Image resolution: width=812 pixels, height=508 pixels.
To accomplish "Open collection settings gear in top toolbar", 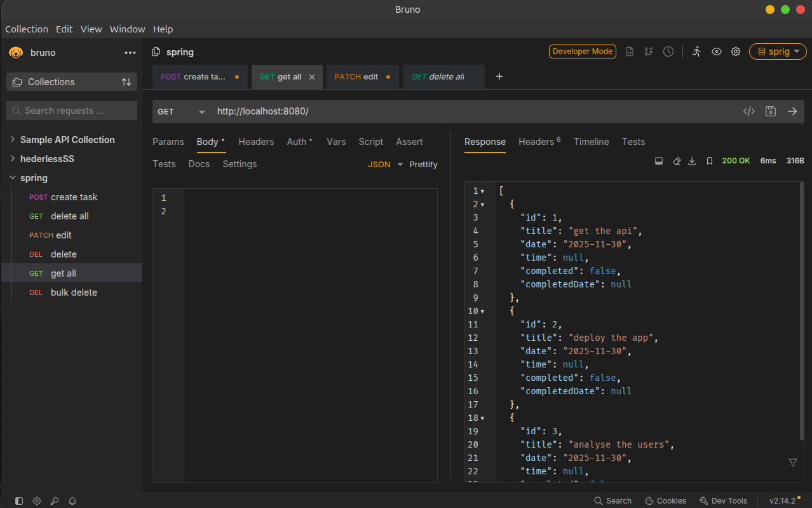I will pyautogui.click(x=736, y=52).
